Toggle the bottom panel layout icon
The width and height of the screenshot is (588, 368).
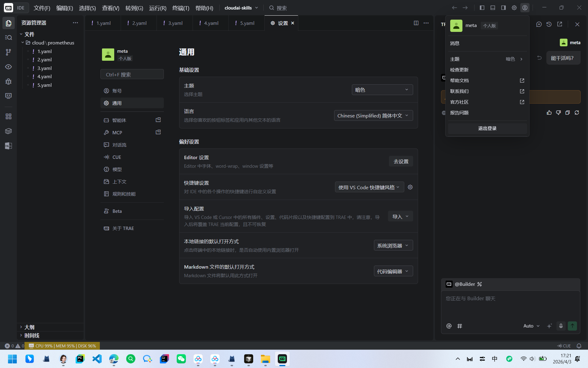[492, 8]
